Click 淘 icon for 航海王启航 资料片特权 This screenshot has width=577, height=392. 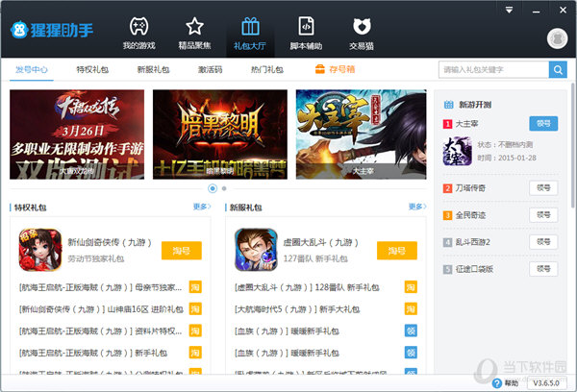pos(195,331)
